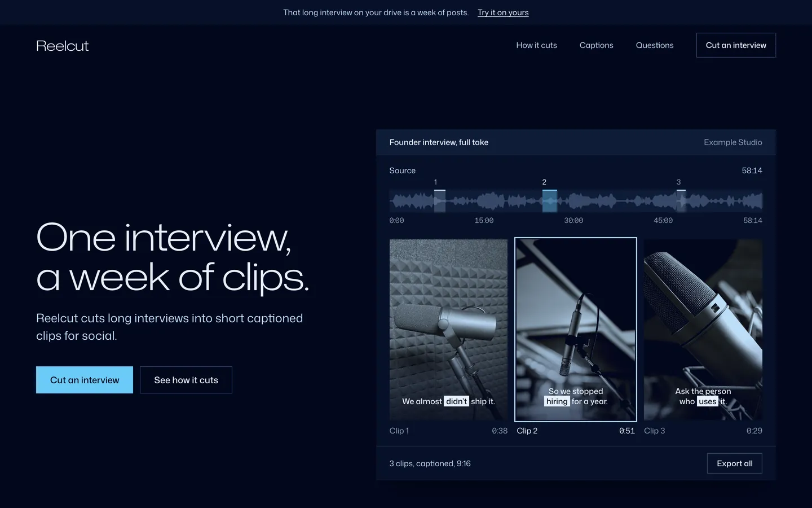This screenshot has height=508, width=812.
Task: Click the blue Cut an interview hero button
Action: click(x=85, y=380)
